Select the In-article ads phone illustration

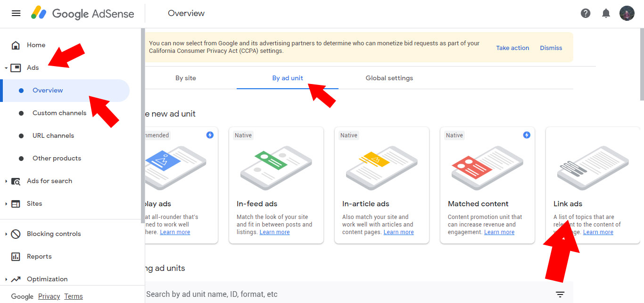(x=382, y=168)
